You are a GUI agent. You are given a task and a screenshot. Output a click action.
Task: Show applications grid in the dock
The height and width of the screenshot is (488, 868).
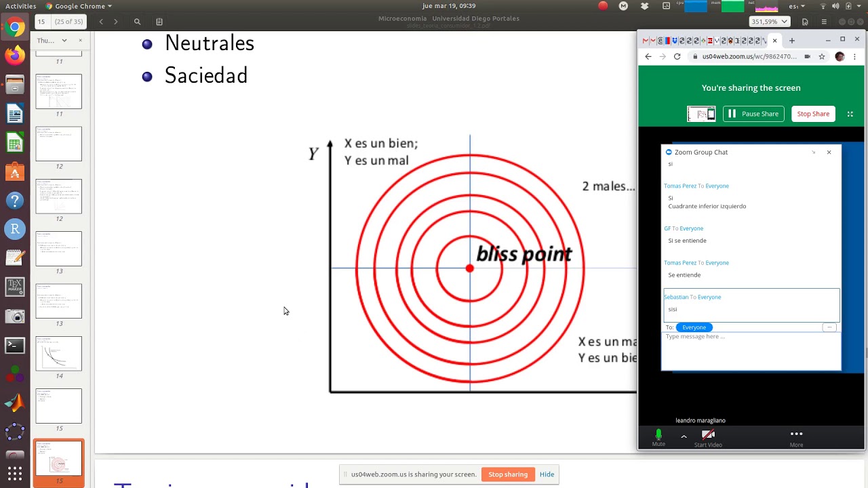pyautogui.click(x=15, y=472)
